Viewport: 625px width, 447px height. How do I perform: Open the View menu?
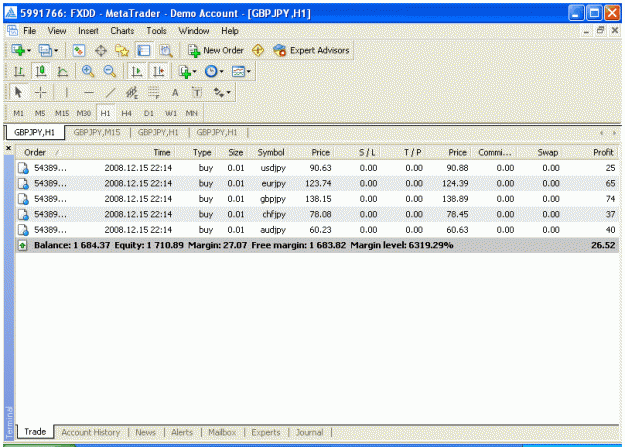(x=57, y=31)
